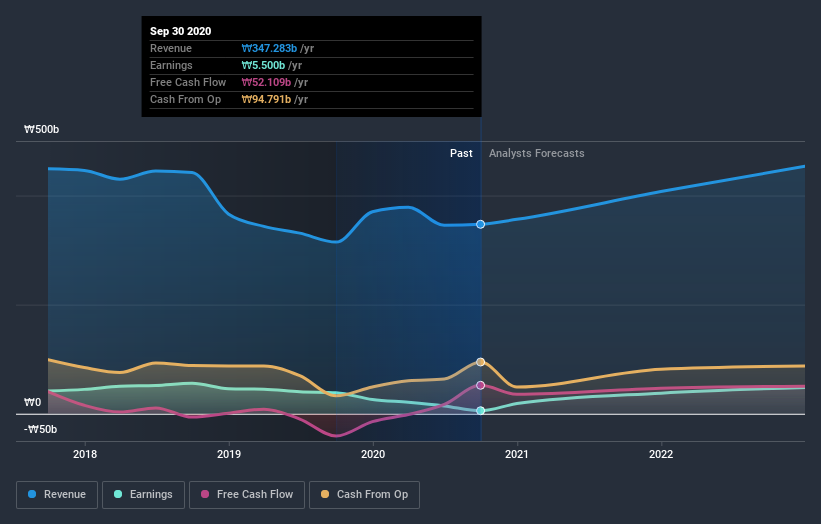Toggle the Revenue legend button
Screen dimensions: 821x524
tap(57, 495)
